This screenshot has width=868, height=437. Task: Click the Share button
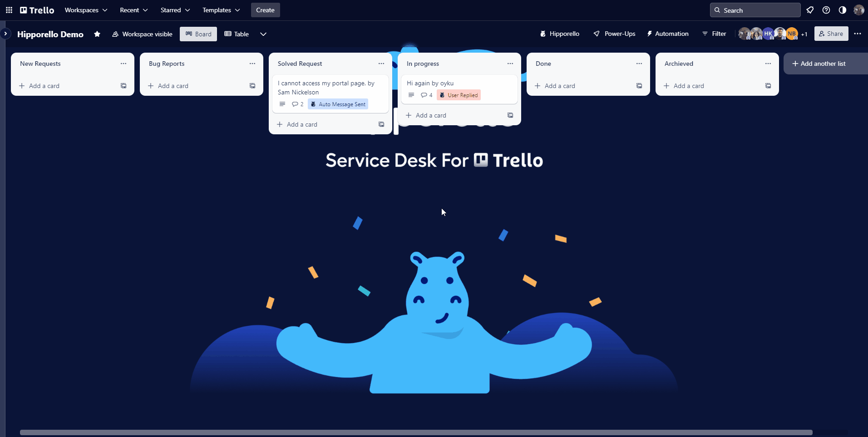tap(831, 34)
